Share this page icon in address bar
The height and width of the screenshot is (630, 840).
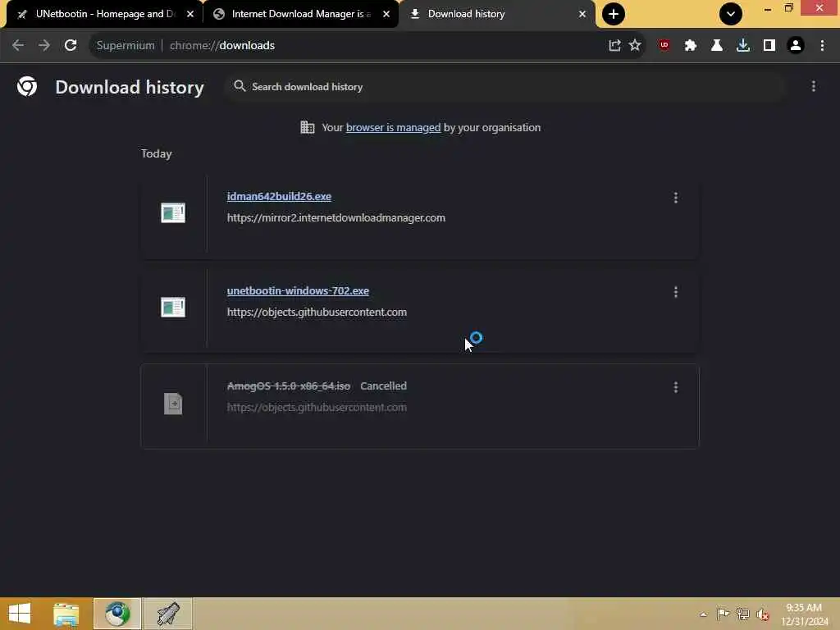tap(614, 46)
